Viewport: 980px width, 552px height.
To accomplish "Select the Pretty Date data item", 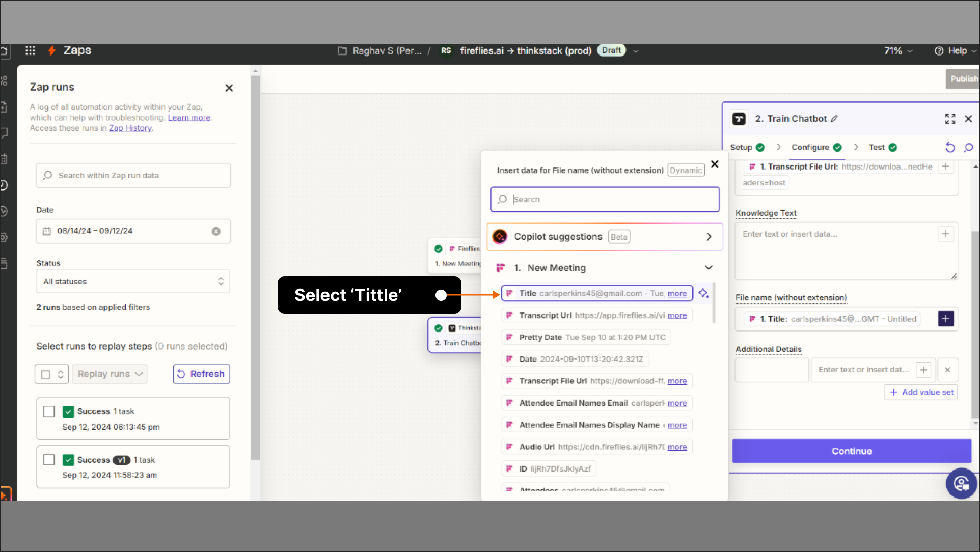I will 586,337.
